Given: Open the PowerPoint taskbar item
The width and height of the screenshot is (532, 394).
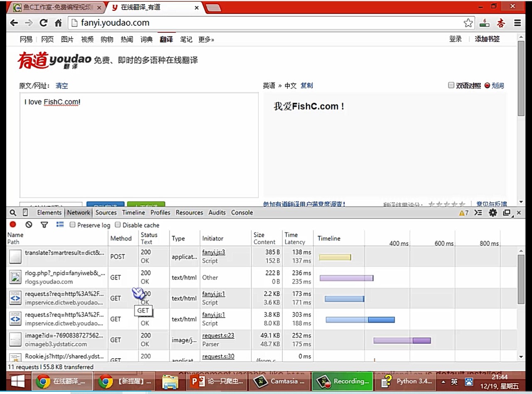Looking at the screenshot, I should (x=216, y=381).
